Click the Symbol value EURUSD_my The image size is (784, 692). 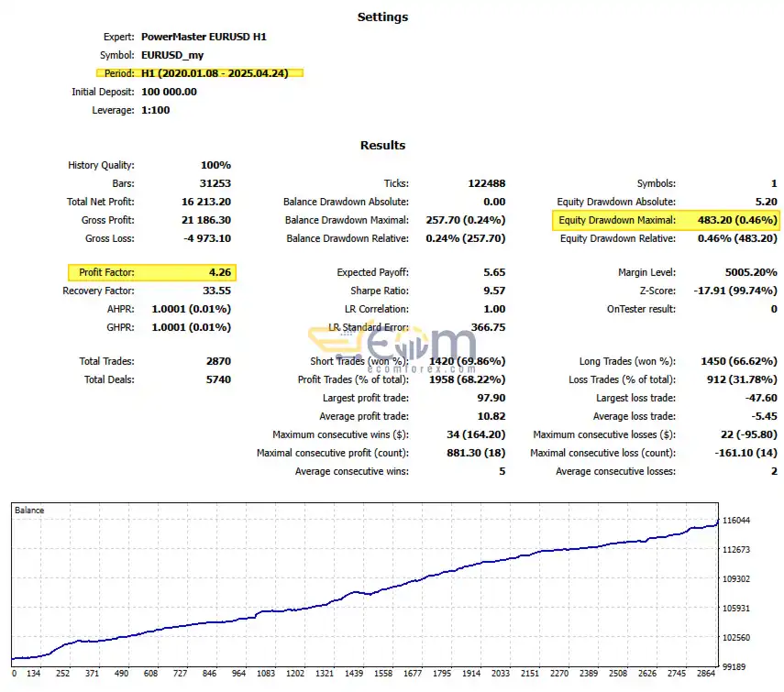pyautogui.click(x=172, y=56)
